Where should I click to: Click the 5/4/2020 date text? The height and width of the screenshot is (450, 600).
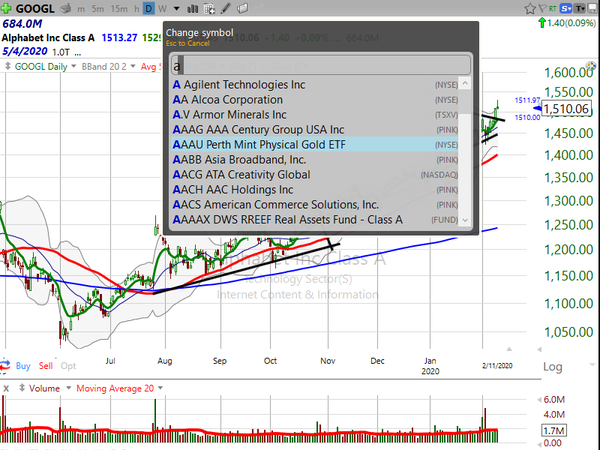coord(25,51)
